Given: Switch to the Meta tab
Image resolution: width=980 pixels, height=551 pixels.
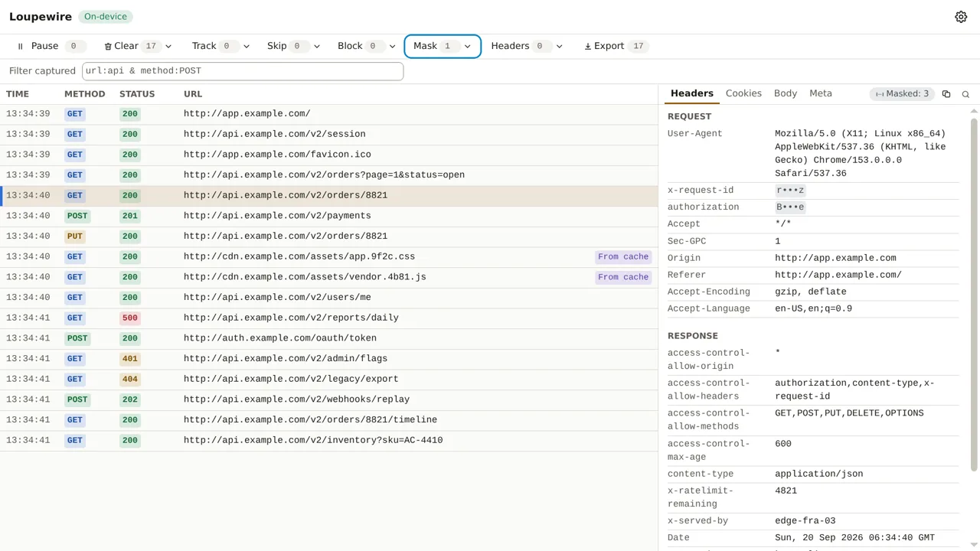Looking at the screenshot, I should (x=821, y=93).
